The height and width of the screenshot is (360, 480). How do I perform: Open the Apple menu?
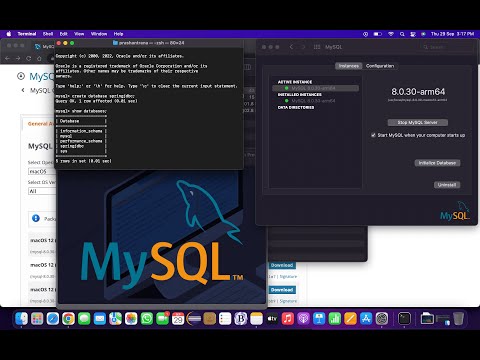pos(9,34)
